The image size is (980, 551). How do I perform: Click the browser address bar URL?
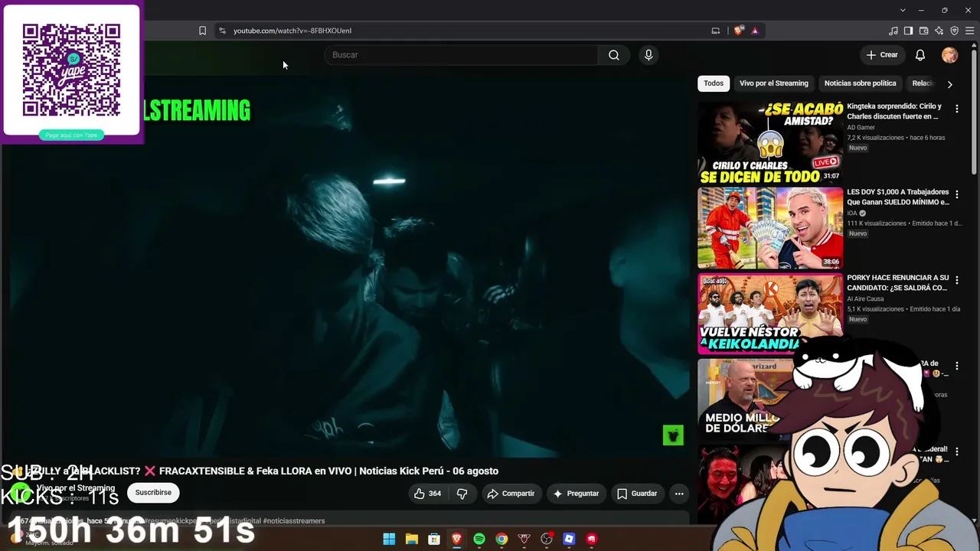coord(292,31)
